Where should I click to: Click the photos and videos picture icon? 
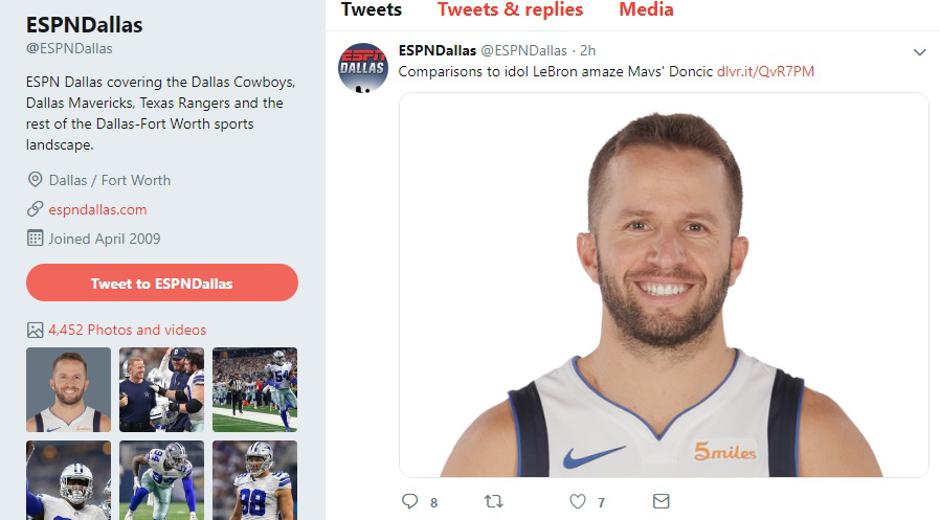pyautogui.click(x=35, y=330)
